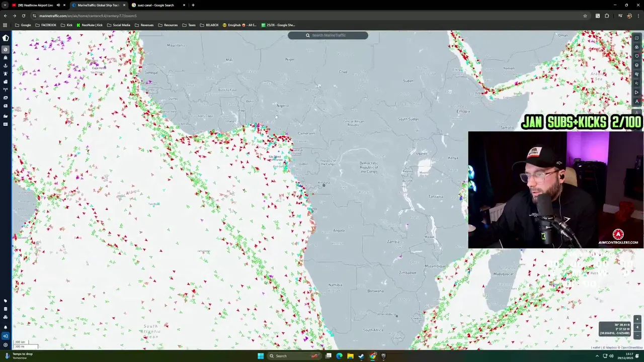Image resolution: width=644 pixels, height=362 pixels.
Task: Open the Chrome extensions puzzle icon
Action: [607, 16]
